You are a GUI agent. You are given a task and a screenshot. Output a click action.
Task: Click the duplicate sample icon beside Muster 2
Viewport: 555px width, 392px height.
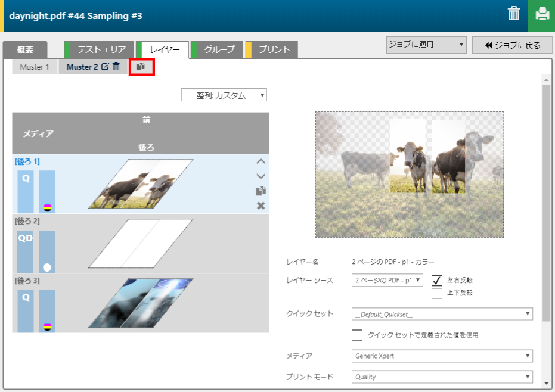141,67
